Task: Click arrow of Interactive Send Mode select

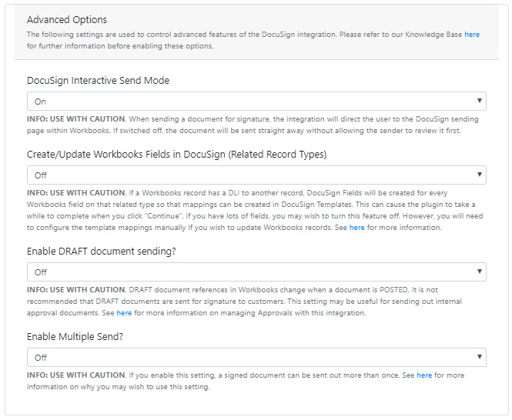Action: (x=480, y=101)
